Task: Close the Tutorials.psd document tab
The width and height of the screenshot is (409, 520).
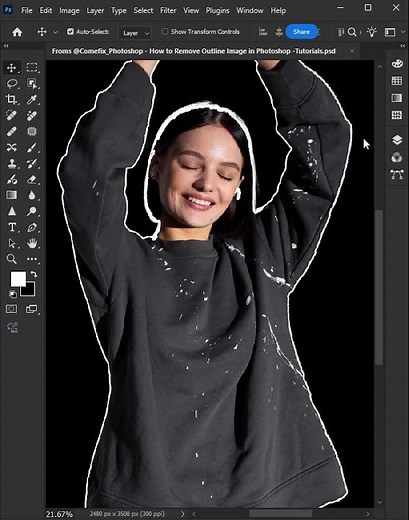Action: pos(352,51)
